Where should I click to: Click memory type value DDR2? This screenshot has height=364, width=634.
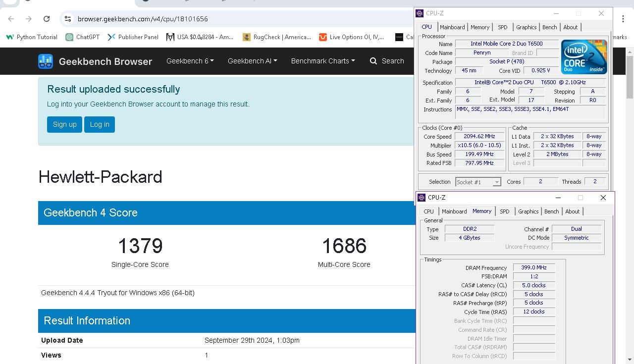[x=470, y=229]
